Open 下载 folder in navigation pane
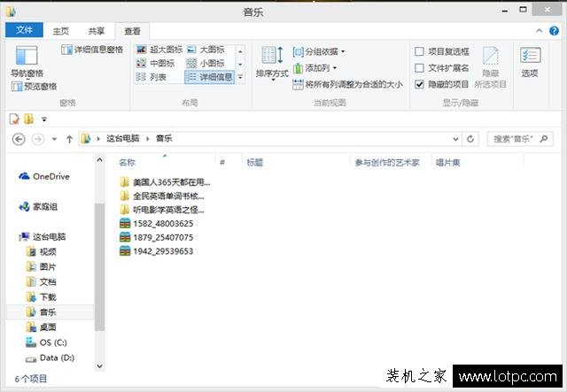The image size is (567, 392). click(42, 297)
